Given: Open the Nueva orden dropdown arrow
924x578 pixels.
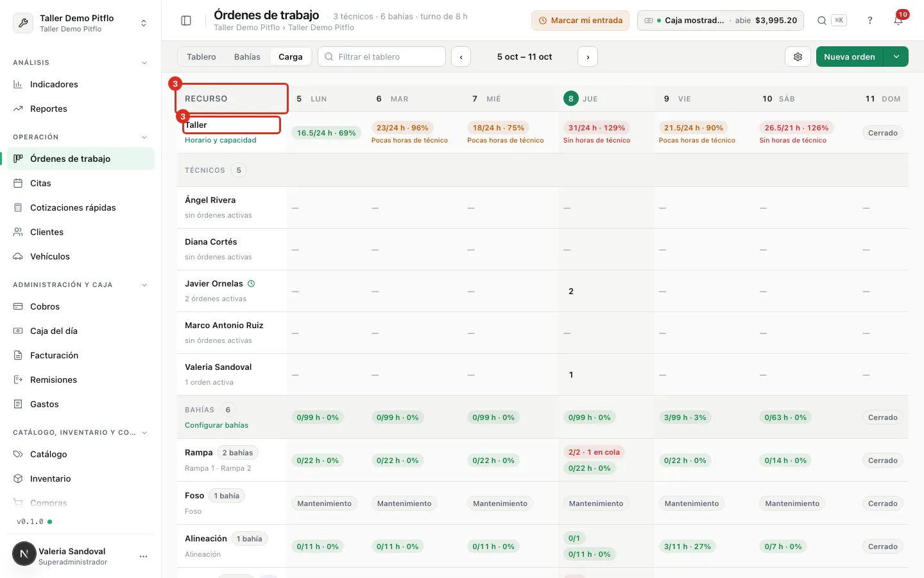Looking at the screenshot, I should tap(896, 57).
